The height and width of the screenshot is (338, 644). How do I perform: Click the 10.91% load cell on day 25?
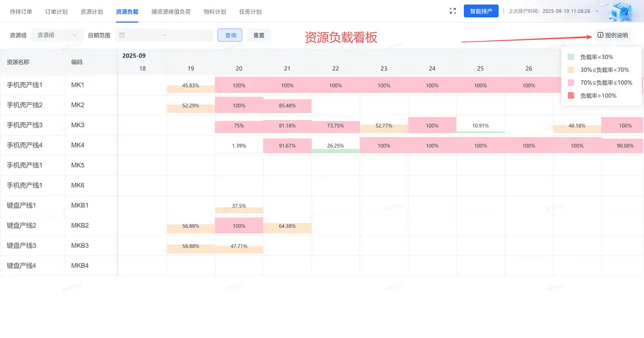(x=480, y=126)
